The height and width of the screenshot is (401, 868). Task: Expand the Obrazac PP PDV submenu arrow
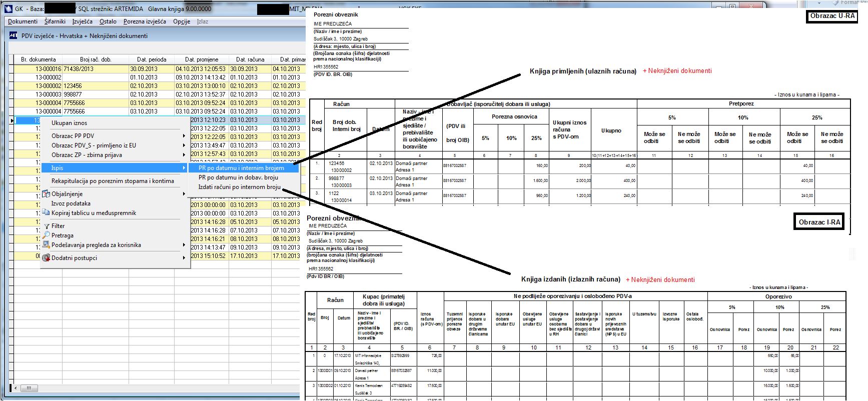pyautogui.click(x=184, y=136)
